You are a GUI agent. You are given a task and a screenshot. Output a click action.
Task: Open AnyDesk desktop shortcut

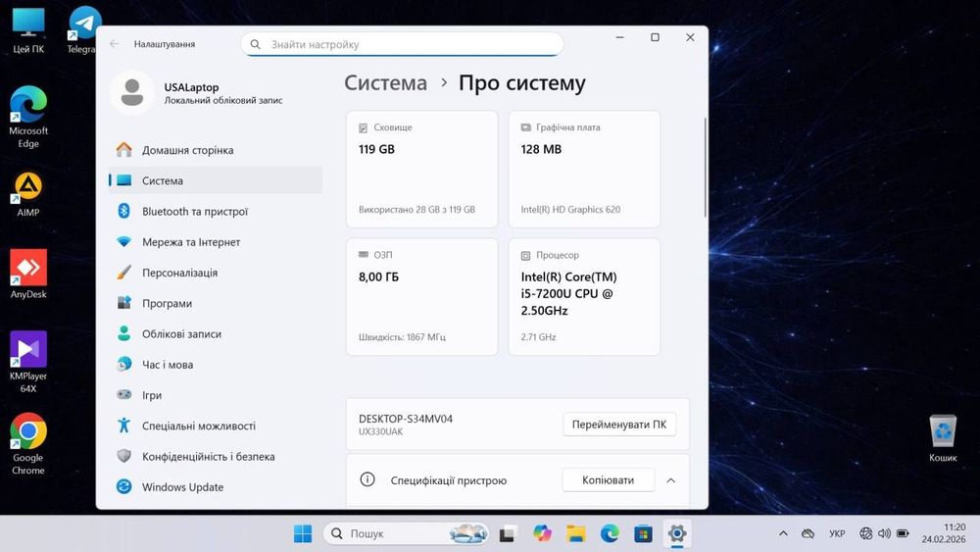click(28, 276)
